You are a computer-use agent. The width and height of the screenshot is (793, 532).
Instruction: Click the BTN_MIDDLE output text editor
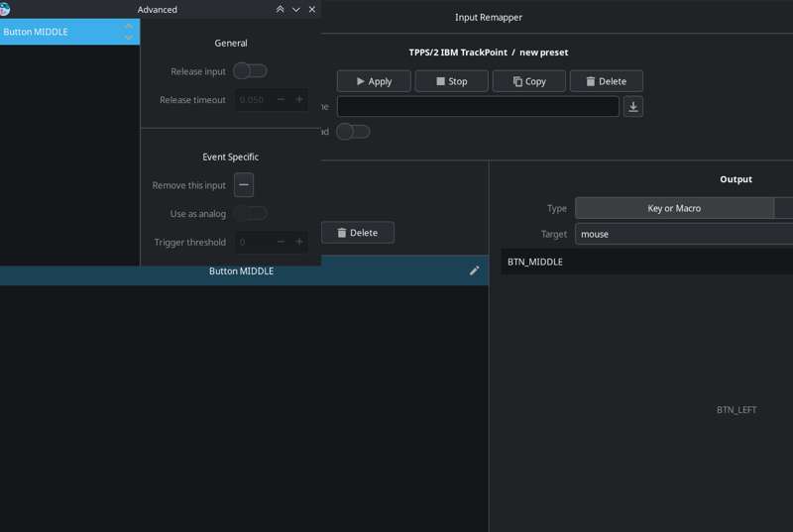647,262
